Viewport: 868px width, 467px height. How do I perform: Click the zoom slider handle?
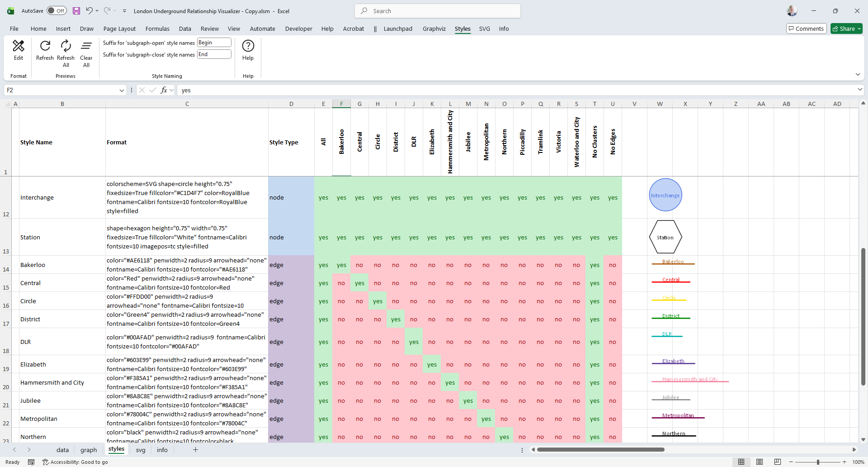pos(818,462)
